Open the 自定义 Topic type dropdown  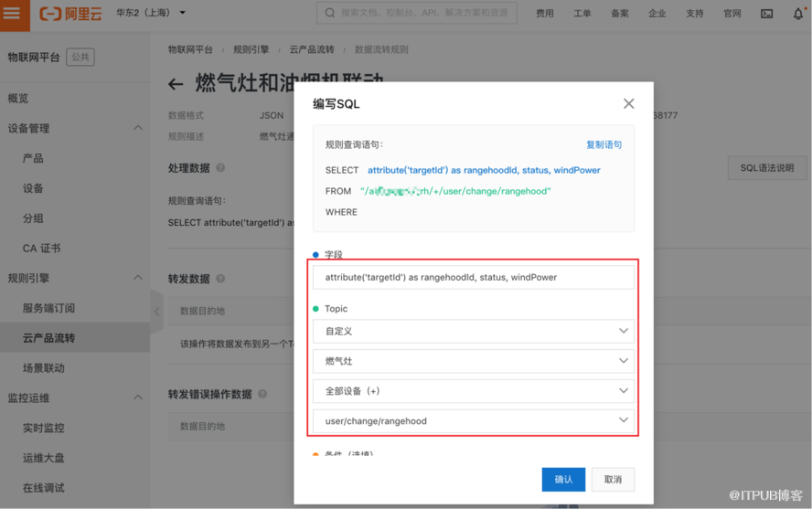(x=474, y=331)
